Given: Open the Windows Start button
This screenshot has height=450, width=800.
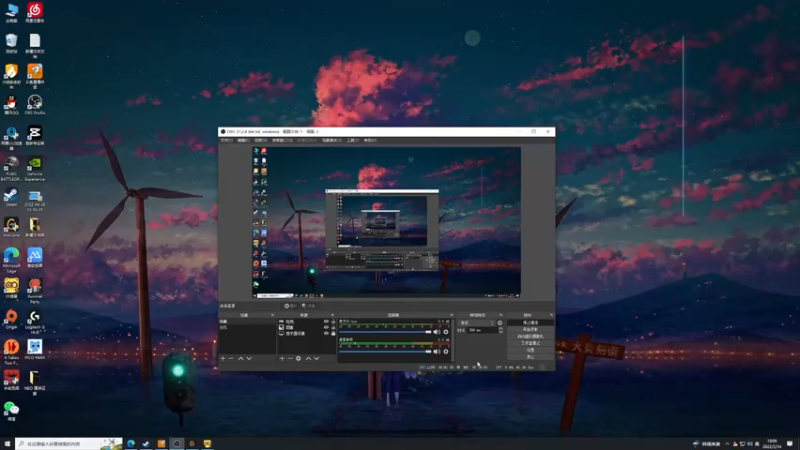Looking at the screenshot, I should pyautogui.click(x=7, y=443).
